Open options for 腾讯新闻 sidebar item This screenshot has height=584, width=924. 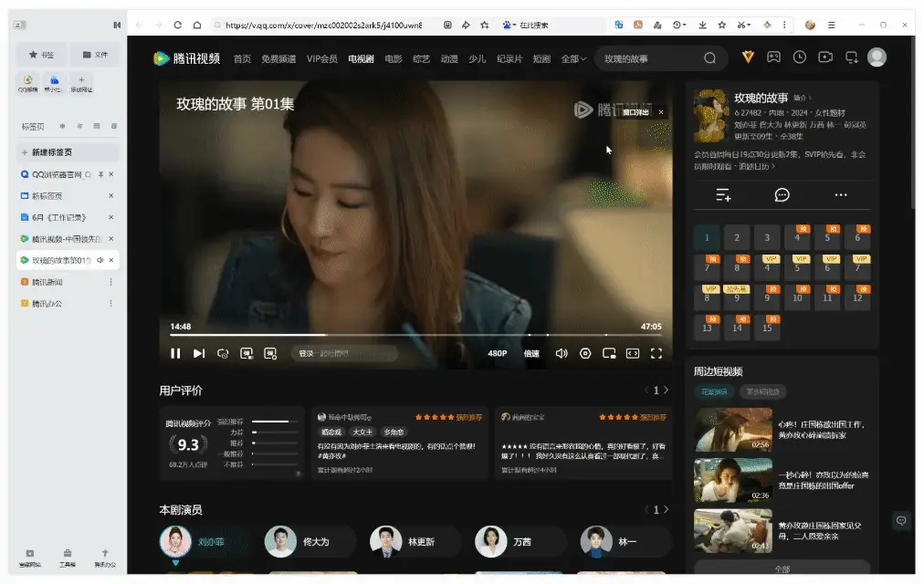tap(110, 282)
